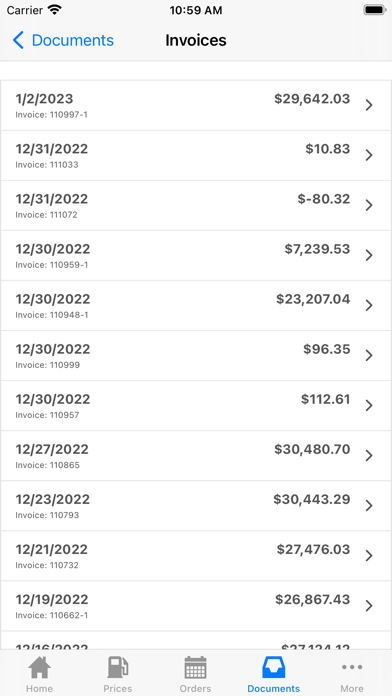This screenshot has height=696, width=392.
Task: Open invoice 110959-1 for $7,239.53
Action: point(196,256)
